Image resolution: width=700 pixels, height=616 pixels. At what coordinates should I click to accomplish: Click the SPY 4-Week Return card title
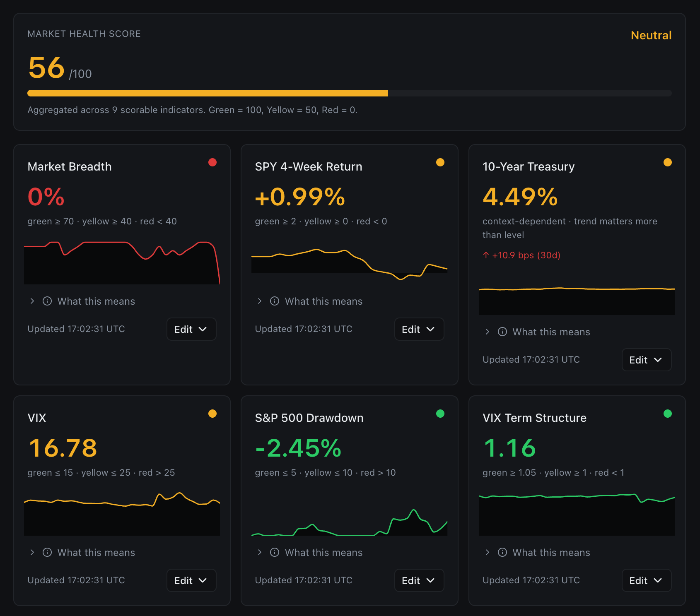[x=309, y=166]
